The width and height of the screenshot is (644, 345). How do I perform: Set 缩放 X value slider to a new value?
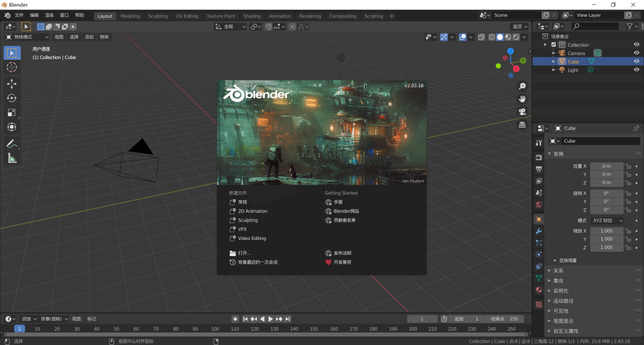coord(607,230)
